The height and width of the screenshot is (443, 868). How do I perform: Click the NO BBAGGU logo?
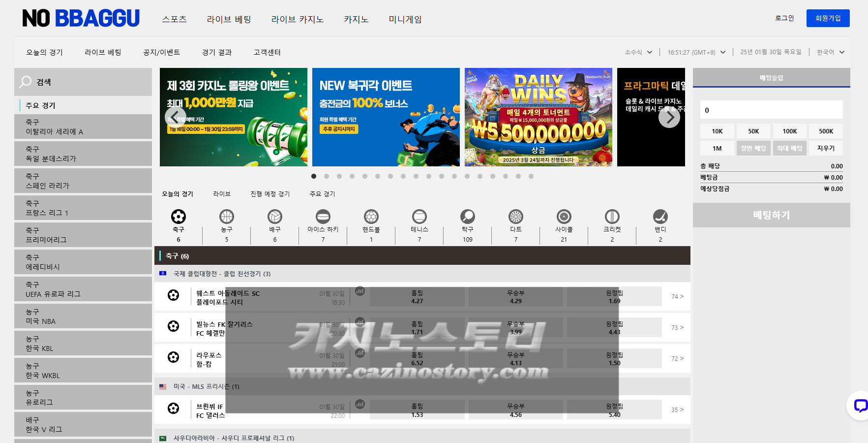pyautogui.click(x=81, y=18)
